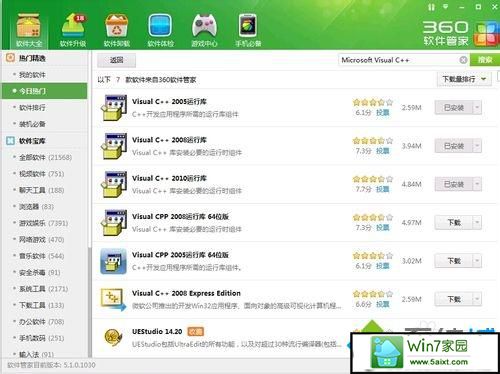
Task: Click the UEStudio 14.20 app icon
Action: click(114, 337)
